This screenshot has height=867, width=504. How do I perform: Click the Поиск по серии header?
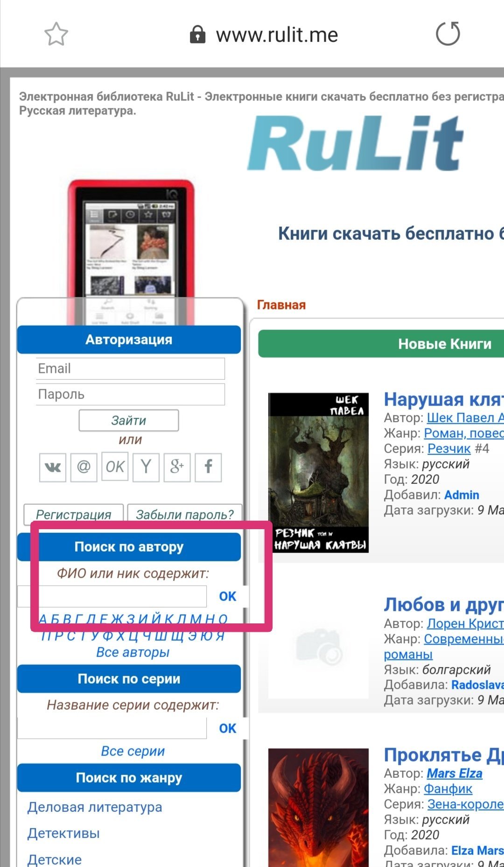coord(129,679)
